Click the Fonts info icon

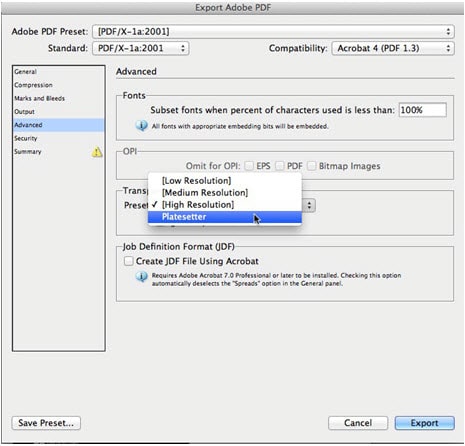(141, 126)
